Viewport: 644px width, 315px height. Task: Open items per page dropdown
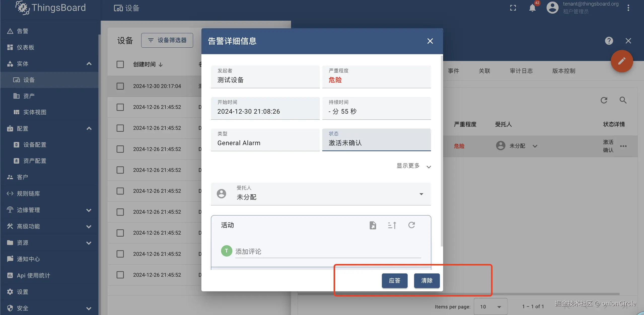pos(490,307)
